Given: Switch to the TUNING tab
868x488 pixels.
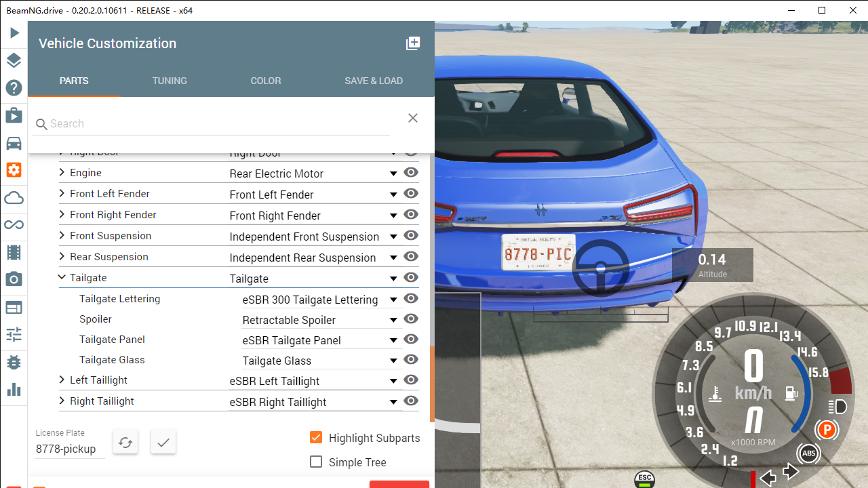Looking at the screenshot, I should [x=170, y=81].
